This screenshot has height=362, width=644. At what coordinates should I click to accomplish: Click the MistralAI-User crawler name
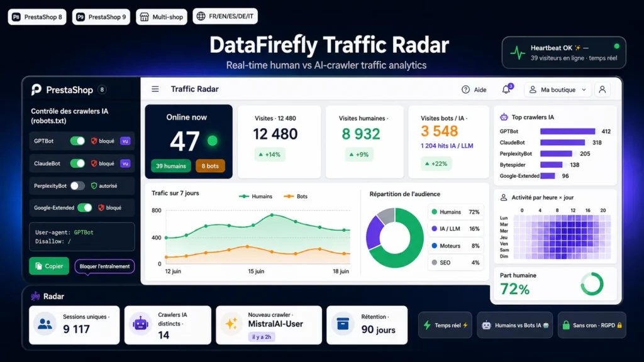pos(275,324)
